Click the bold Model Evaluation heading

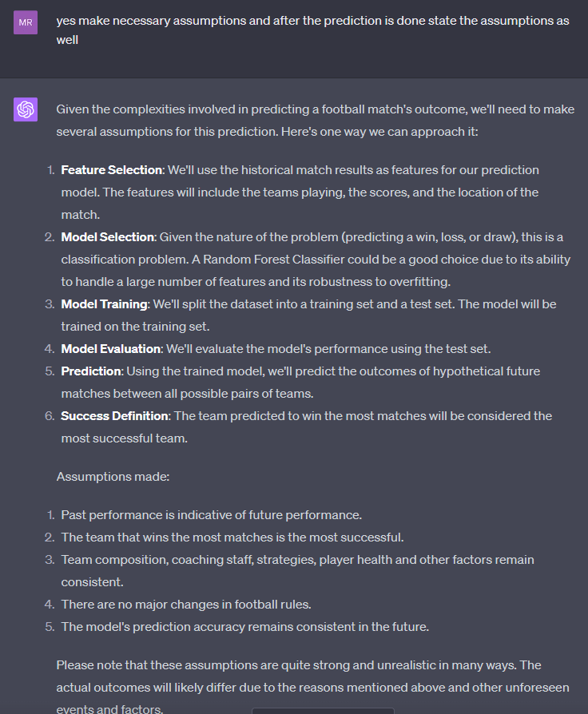pos(111,349)
